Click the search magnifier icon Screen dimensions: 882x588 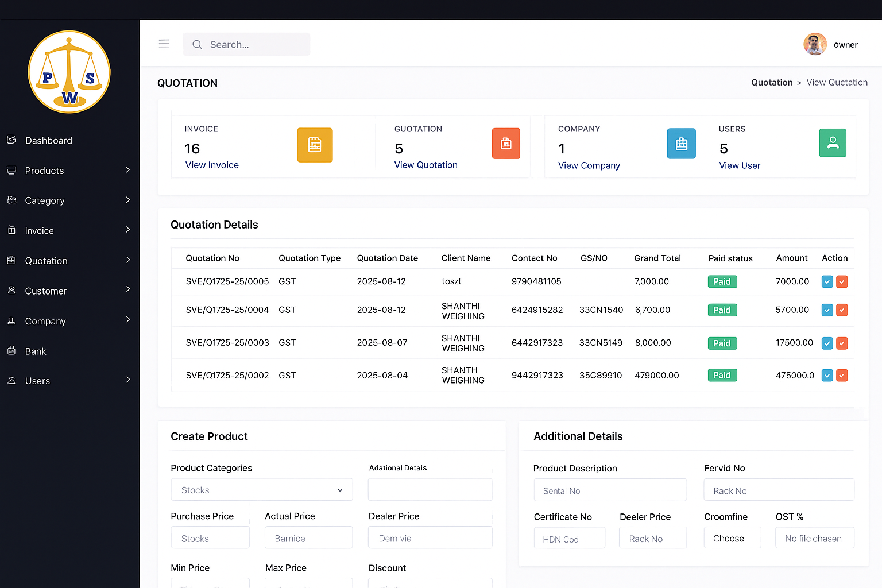pyautogui.click(x=197, y=44)
